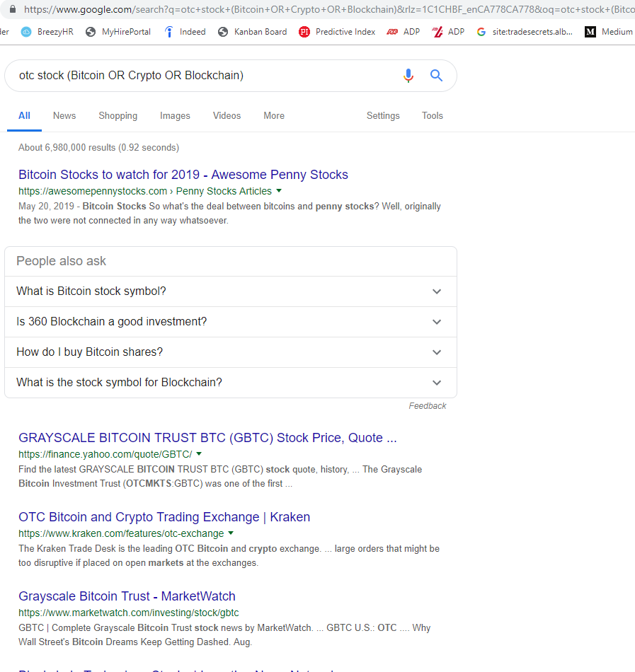Click the Penny Stocks Articles breadcrumb

click(x=224, y=191)
